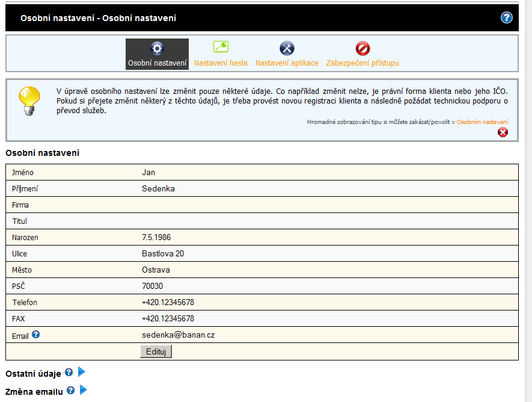
Task: Follow the orange Osobním nastavení link in tip
Action: click(482, 122)
